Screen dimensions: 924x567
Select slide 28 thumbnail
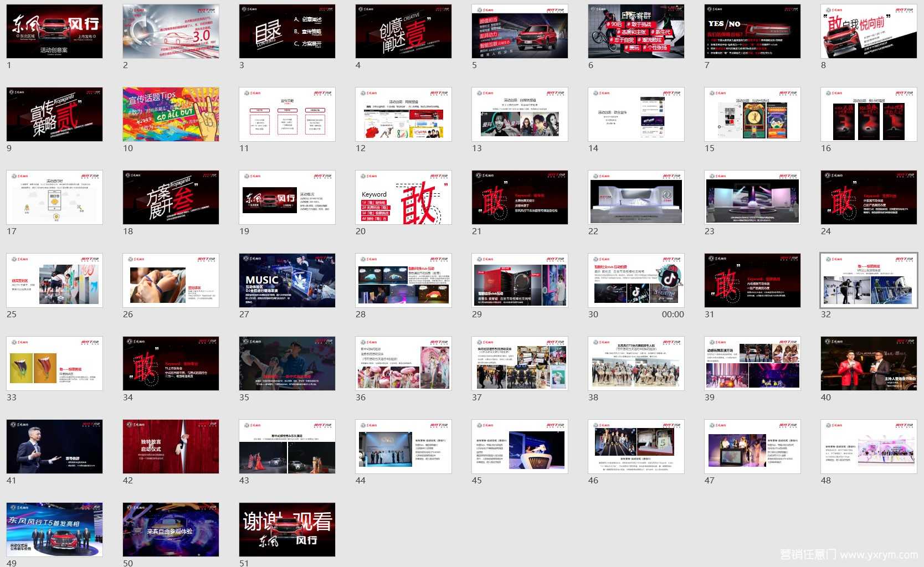point(403,280)
